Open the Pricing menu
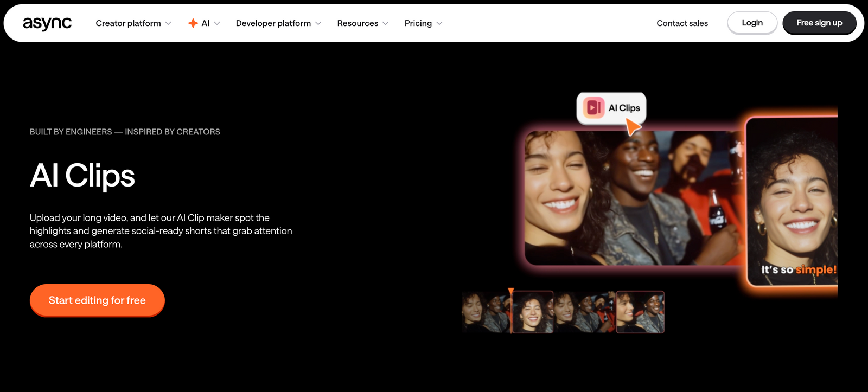This screenshot has height=392, width=868. (418, 23)
